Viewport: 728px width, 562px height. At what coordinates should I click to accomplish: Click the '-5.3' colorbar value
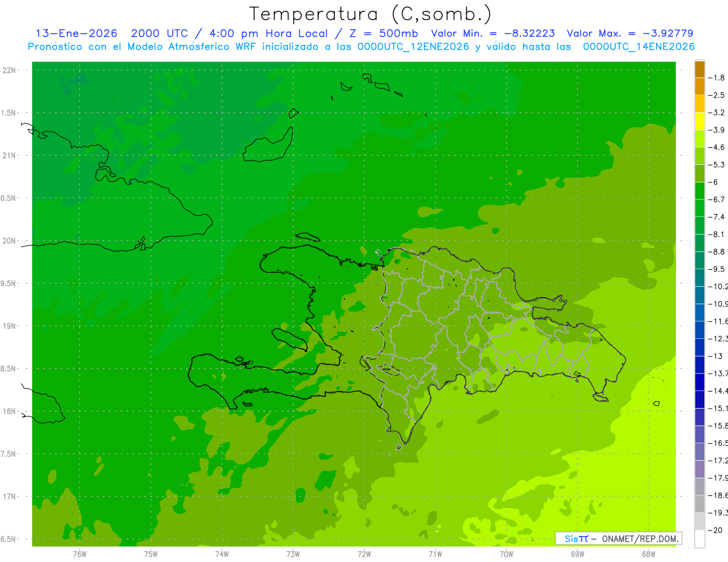click(x=716, y=164)
